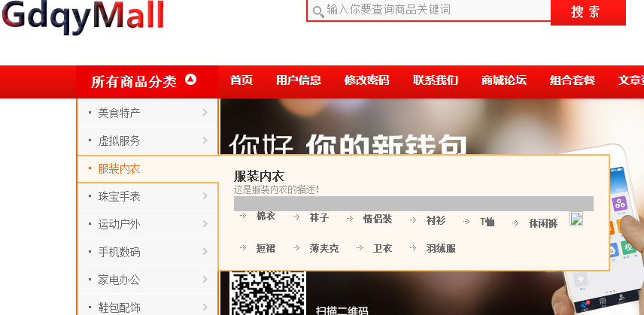Expand the 珠宝手表 category chevron
The width and height of the screenshot is (644, 315).
tap(205, 196)
